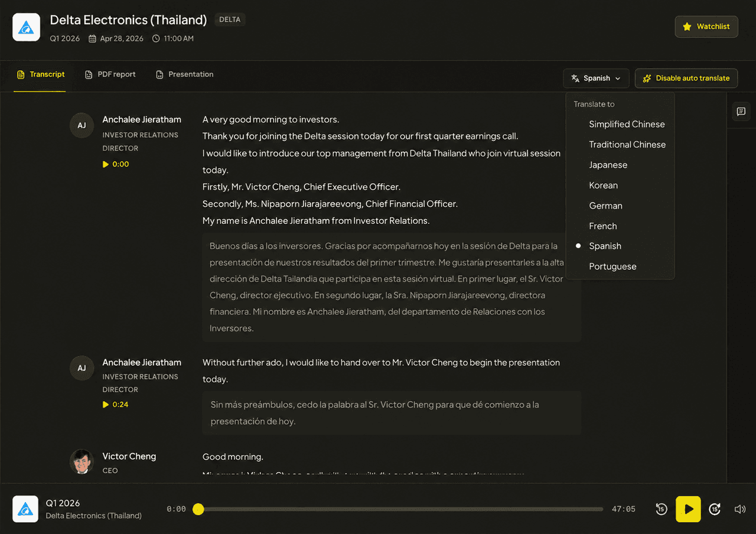
Task: Add to Watchlist with the star button
Action: click(x=706, y=27)
